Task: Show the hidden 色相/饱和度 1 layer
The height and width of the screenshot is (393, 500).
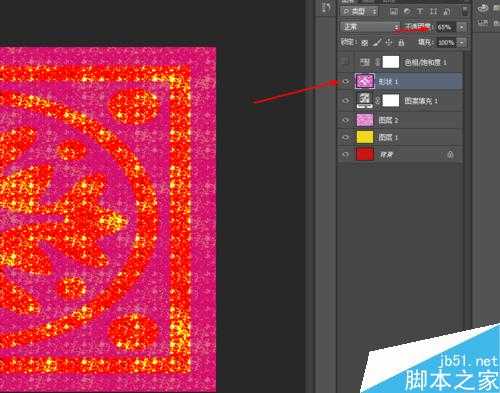Action: coord(346,62)
